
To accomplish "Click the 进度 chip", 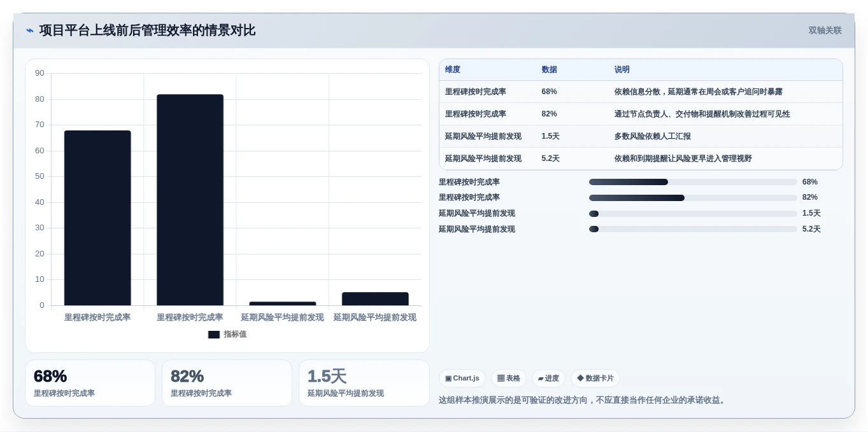I will tap(548, 379).
